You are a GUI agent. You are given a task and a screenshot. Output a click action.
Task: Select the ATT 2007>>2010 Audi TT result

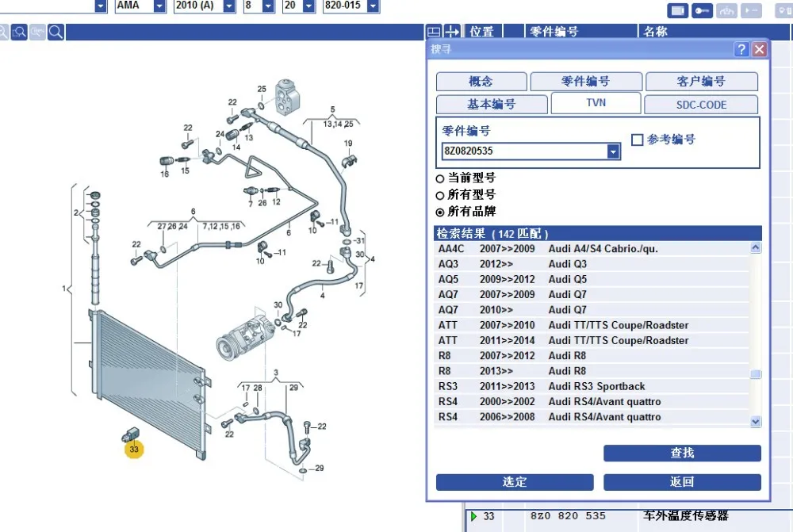click(592, 325)
